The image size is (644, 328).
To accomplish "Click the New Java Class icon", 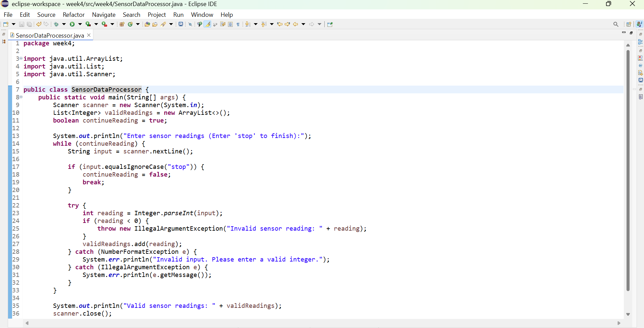I will [x=130, y=24].
